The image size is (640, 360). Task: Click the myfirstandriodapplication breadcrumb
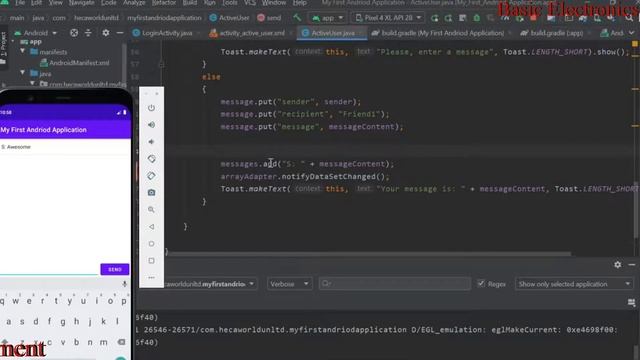click(x=164, y=18)
